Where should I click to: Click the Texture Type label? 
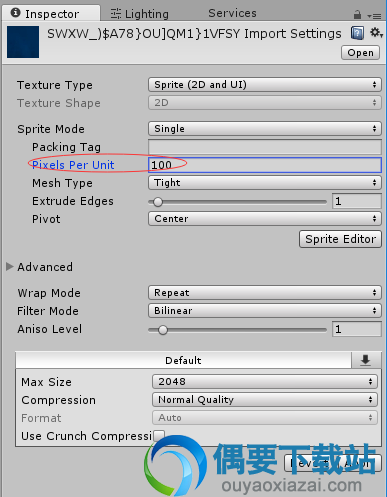point(55,85)
